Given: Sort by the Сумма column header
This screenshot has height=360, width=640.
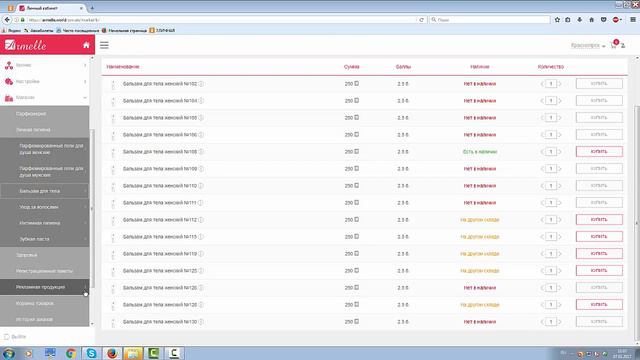Looking at the screenshot, I should 351,67.
